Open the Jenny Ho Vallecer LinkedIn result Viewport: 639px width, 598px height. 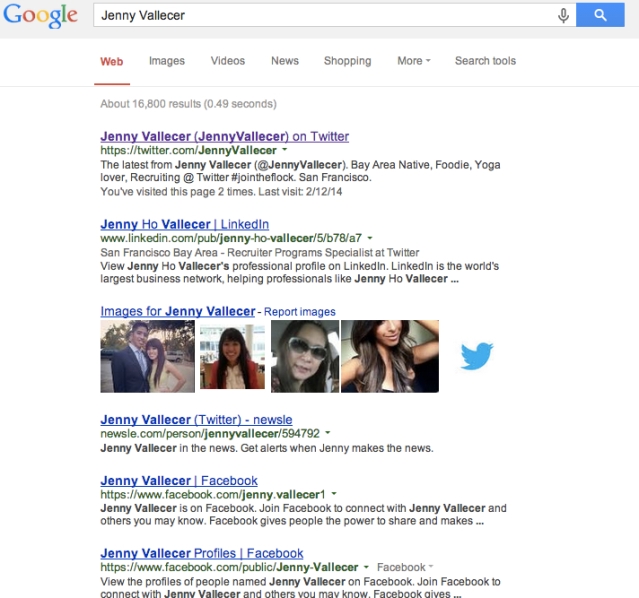[x=185, y=224]
